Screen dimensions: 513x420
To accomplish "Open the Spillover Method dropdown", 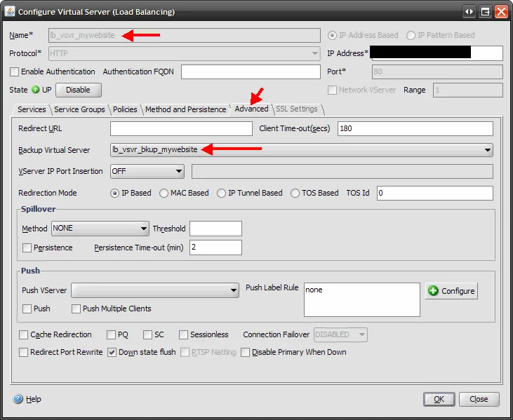I will [x=100, y=229].
